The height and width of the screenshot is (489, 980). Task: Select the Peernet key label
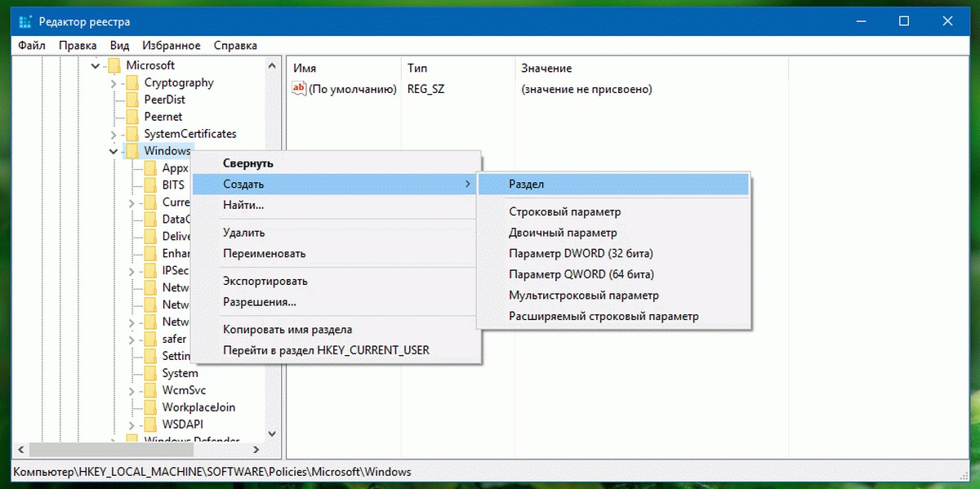coord(163,117)
